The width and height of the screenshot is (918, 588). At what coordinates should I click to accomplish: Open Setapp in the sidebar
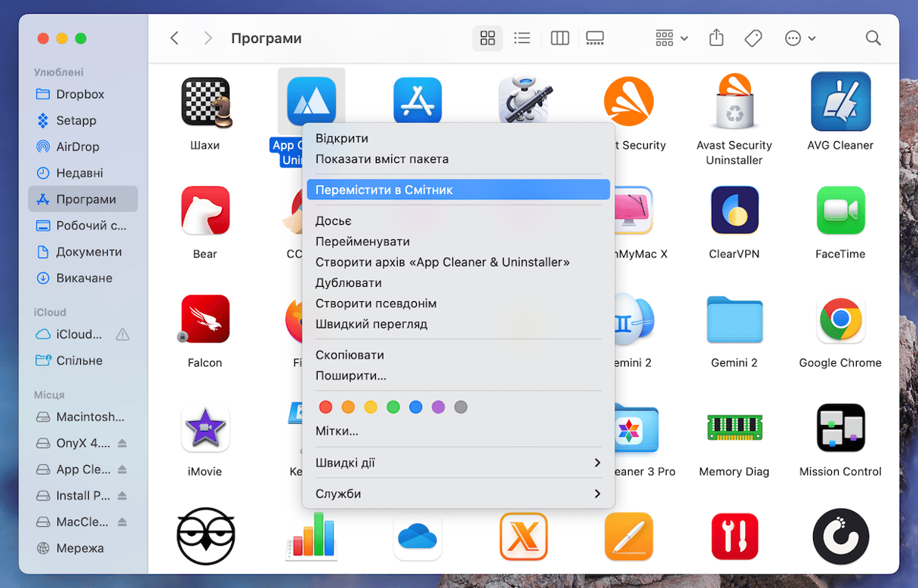point(83,120)
